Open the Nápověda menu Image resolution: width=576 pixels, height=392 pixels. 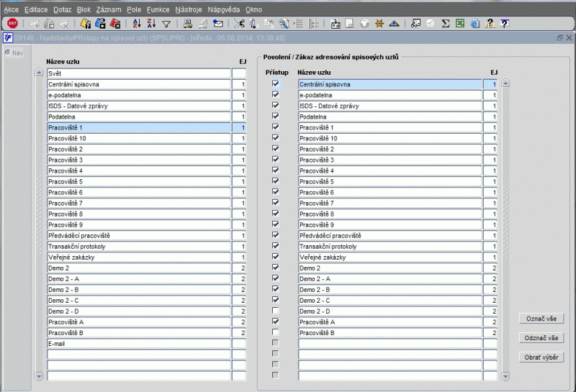click(223, 10)
